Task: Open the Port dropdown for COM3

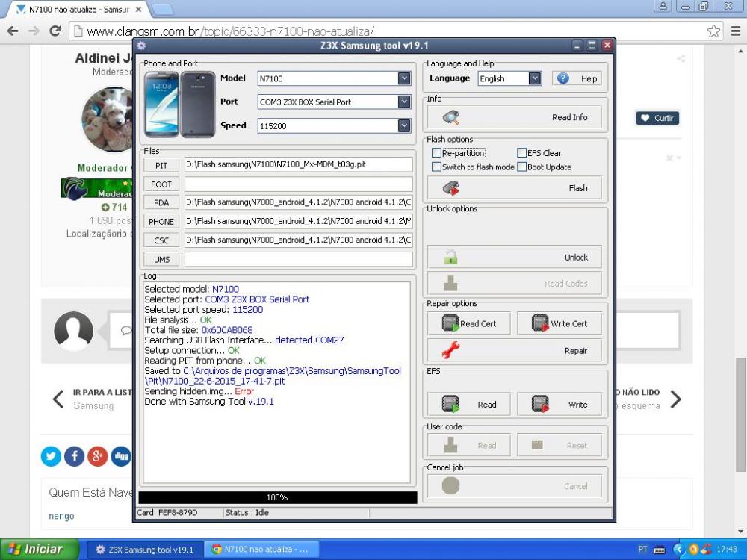Action: [x=404, y=102]
